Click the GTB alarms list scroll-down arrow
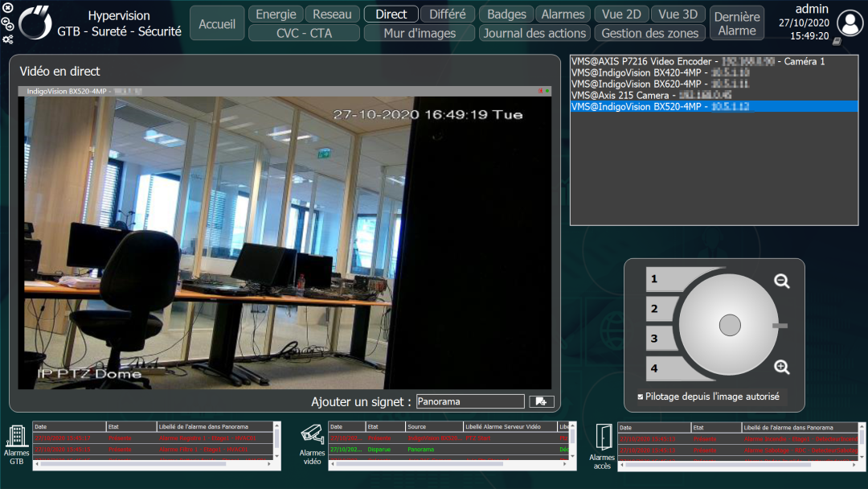This screenshot has height=489, width=868. tap(277, 456)
